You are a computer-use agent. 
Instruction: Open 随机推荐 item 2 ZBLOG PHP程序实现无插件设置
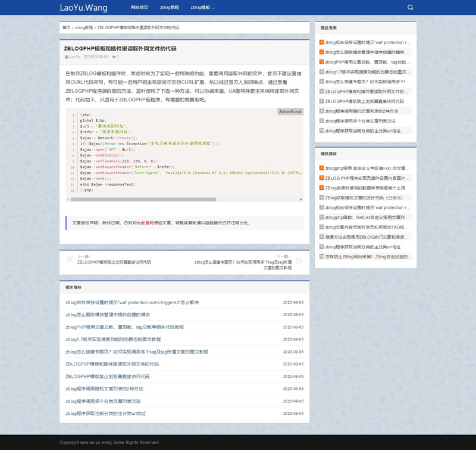point(367,178)
